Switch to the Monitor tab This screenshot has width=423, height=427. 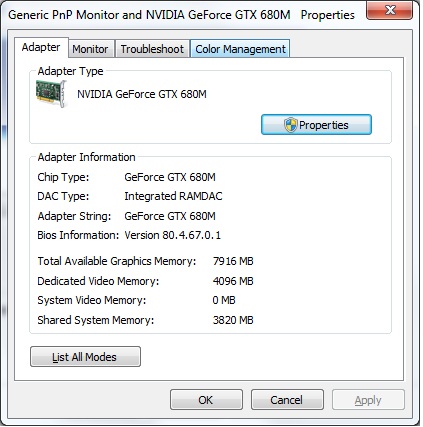click(90, 49)
